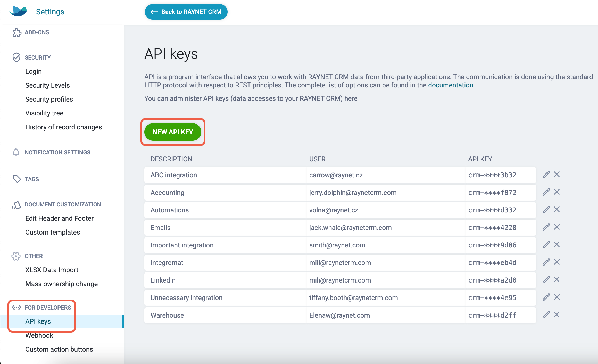
Task: Click the Emails description cell
Action: 226,228
